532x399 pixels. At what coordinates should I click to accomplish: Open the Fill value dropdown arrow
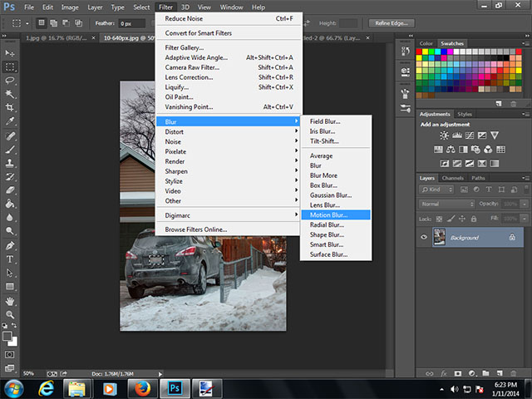click(525, 219)
